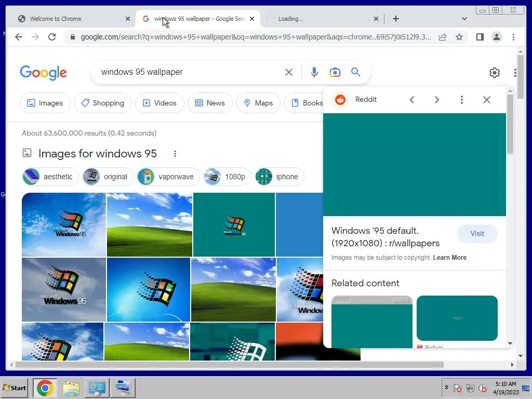Open the Windows Start menu

tap(14, 388)
